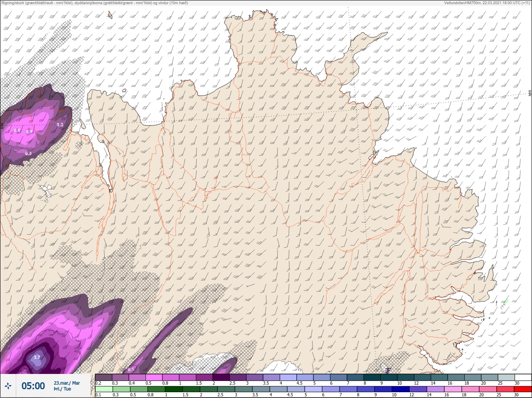Click the dark mauve 0.2–0.3 snow legend swatch
The height and width of the screenshot is (398, 532).
coord(104,377)
